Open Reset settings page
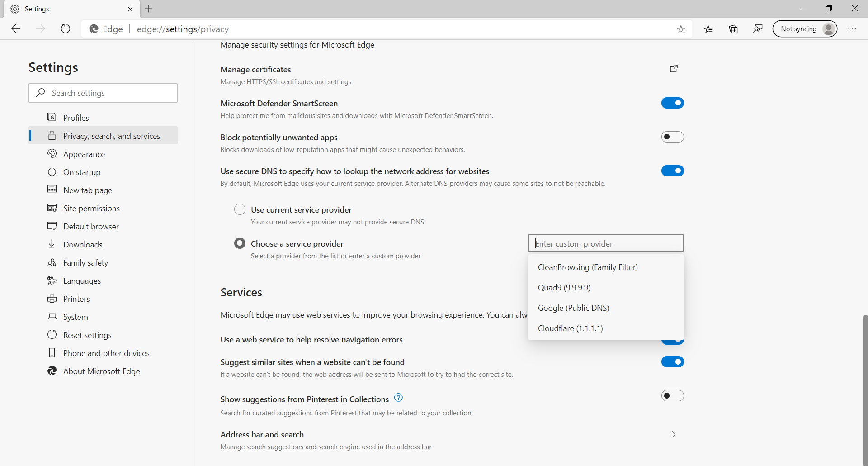The height and width of the screenshot is (466, 868). point(103,335)
